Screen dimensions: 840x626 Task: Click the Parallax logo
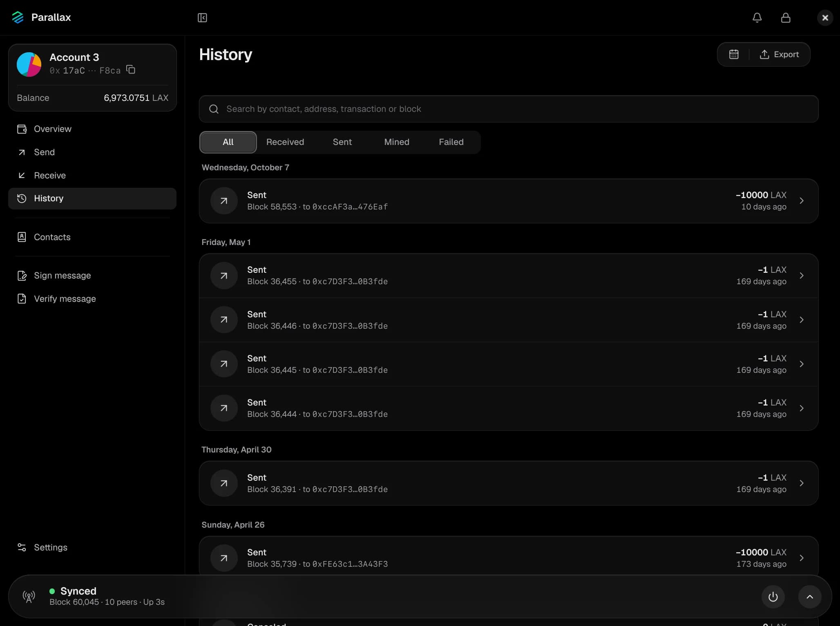click(18, 18)
